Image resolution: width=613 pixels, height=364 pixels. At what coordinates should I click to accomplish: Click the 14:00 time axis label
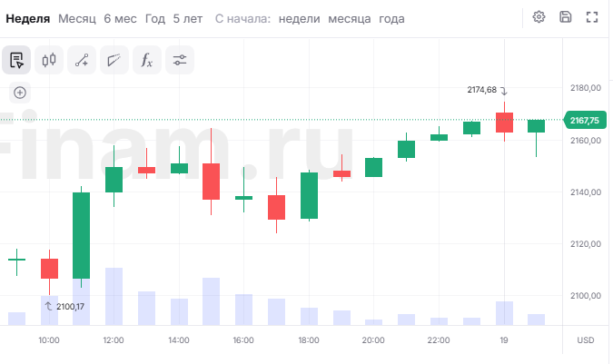coord(179,340)
